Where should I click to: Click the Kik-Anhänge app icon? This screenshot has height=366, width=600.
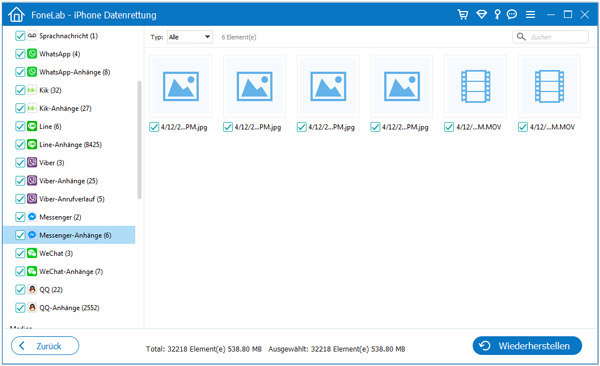coord(32,108)
